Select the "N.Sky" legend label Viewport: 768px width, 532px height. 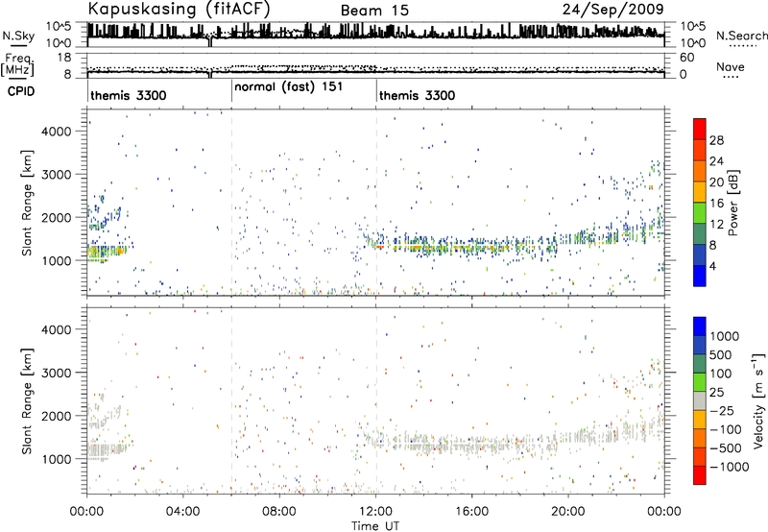[x=18, y=36]
